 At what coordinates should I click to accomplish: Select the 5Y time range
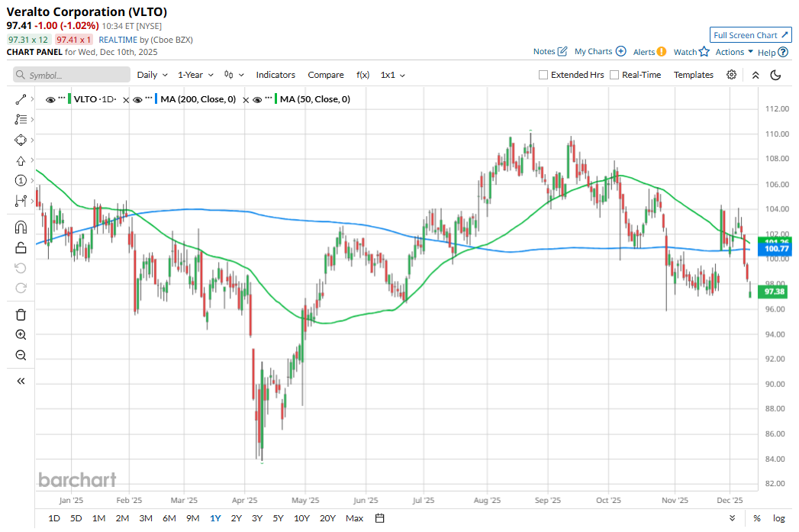tap(278, 518)
